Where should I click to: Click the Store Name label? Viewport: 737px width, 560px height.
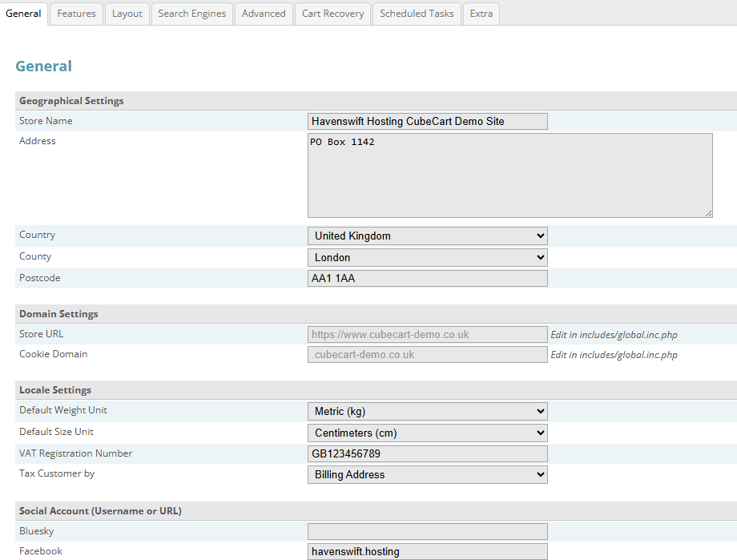click(x=46, y=121)
